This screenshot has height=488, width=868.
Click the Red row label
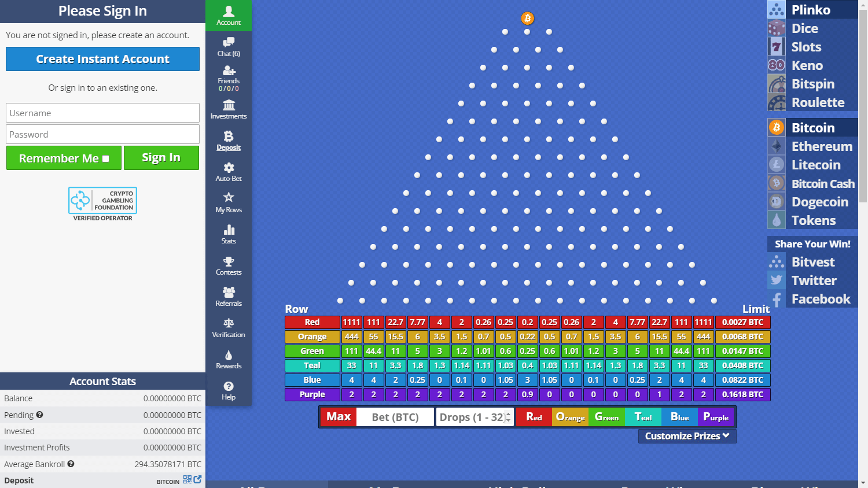click(x=312, y=322)
